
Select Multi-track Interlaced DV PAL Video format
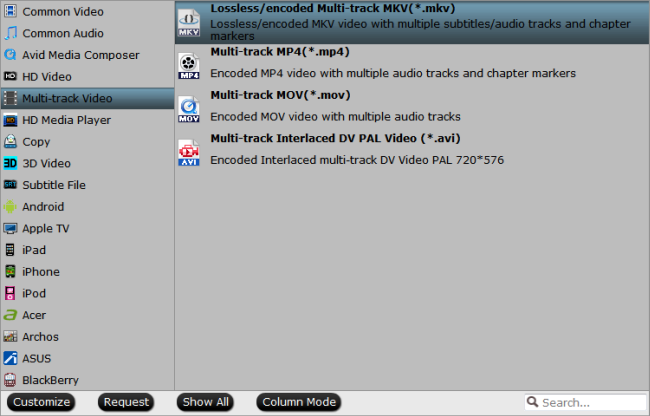tap(412, 153)
